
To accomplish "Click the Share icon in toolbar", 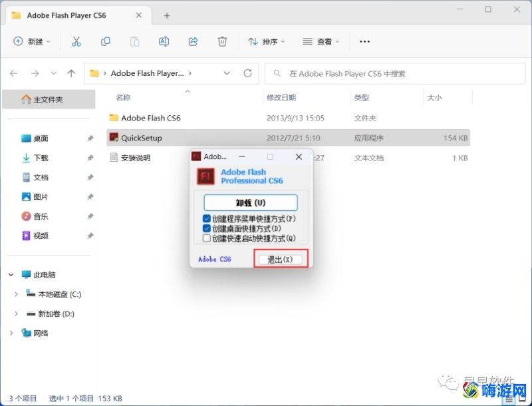I will [x=193, y=41].
